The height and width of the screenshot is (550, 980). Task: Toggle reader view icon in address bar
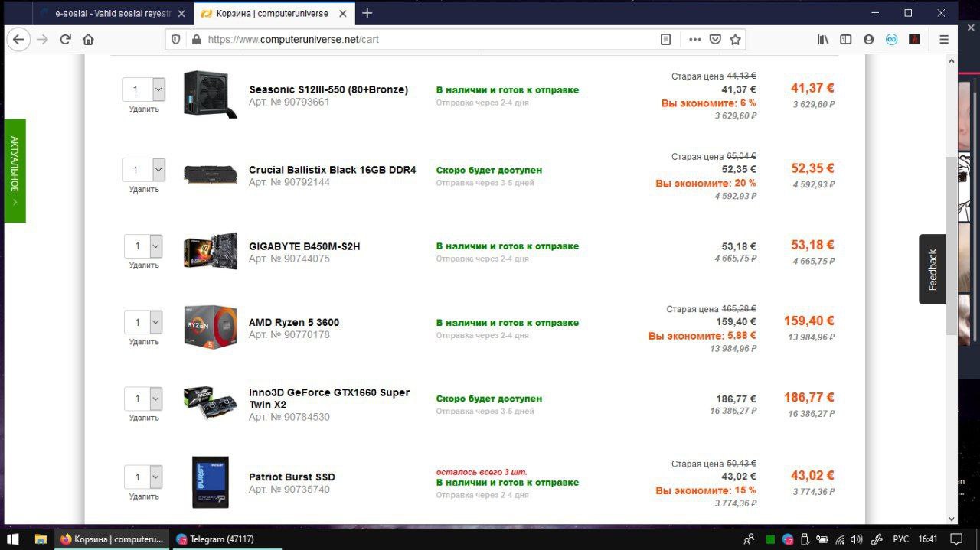[666, 39]
